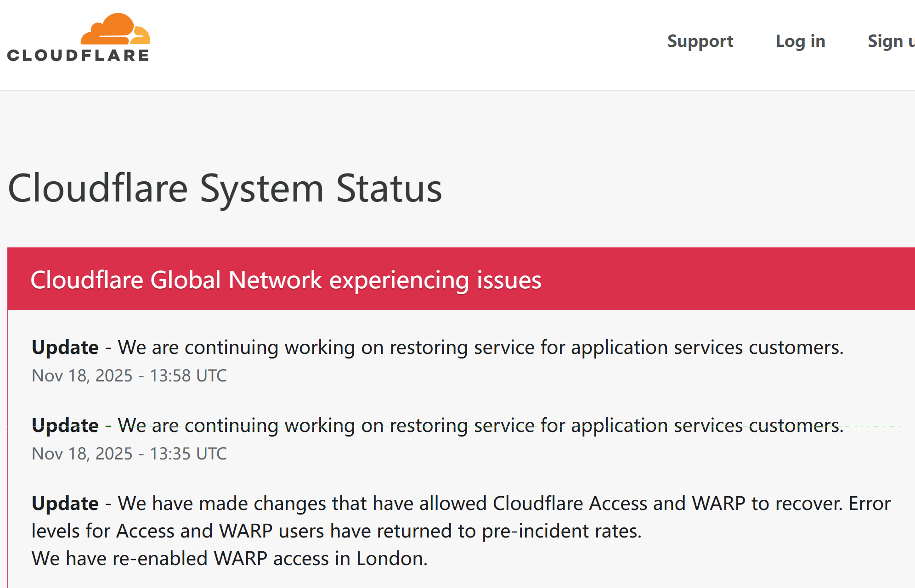Go to Log in
The width and height of the screenshot is (915, 588).
point(800,41)
